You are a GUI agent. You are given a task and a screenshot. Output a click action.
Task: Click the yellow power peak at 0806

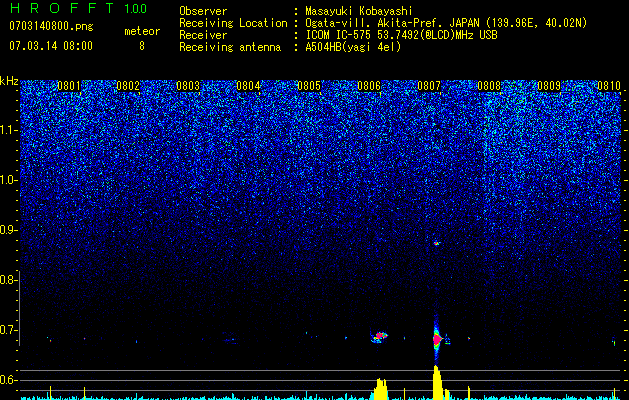(x=381, y=389)
